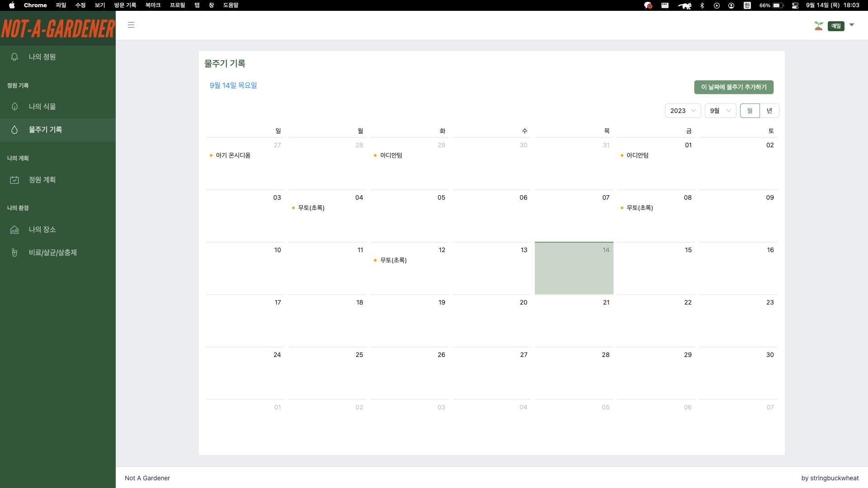868x488 pixels.
Task: Toggle to 월 calendar view
Action: click(x=750, y=110)
